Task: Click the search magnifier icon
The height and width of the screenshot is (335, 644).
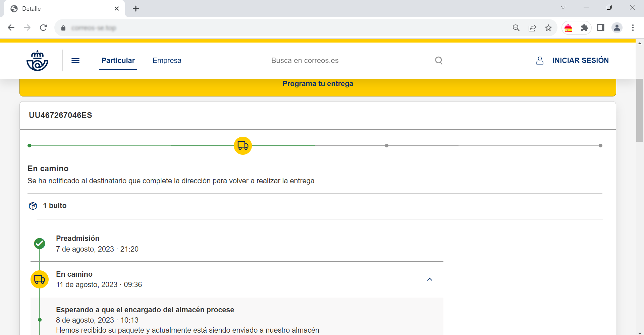Action: point(439,61)
